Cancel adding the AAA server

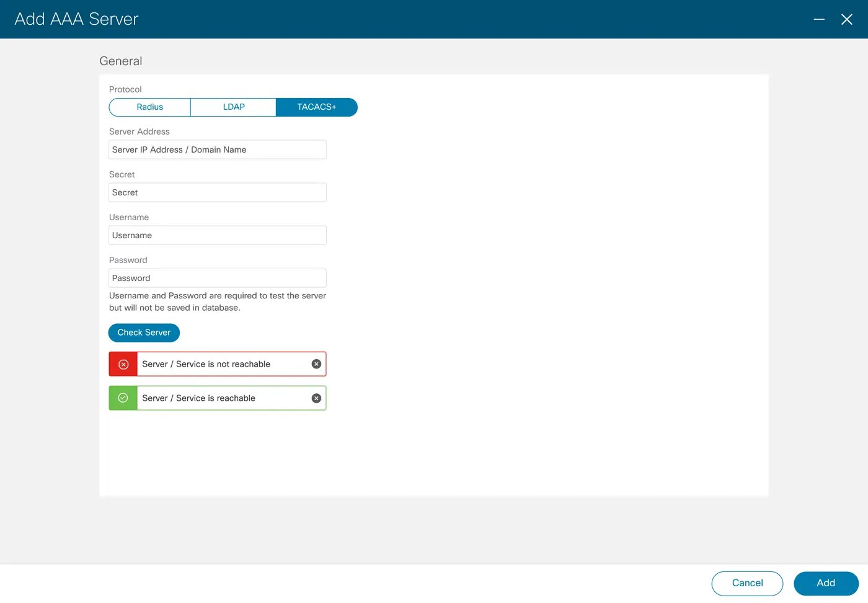[747, 583]
